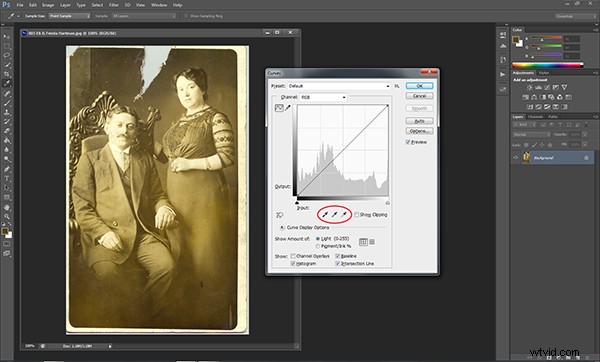Open the Image menu
The width and height of the screenshot is (600, 362).
click(48, 5)
